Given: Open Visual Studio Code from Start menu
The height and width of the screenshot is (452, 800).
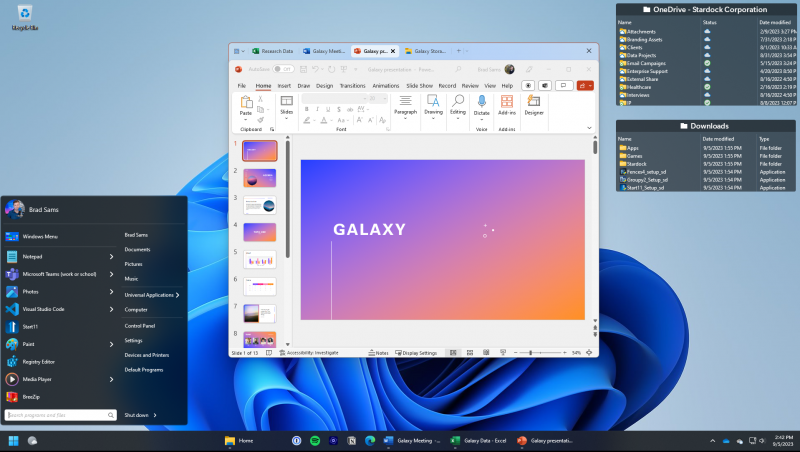Looking at the screenshot, I should click(x=43, y=309).
